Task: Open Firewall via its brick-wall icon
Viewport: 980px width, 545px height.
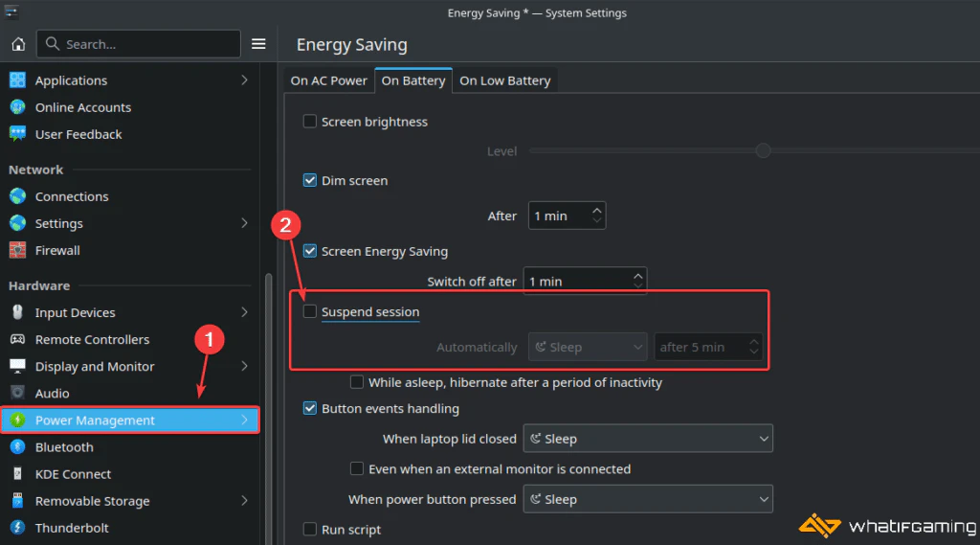Action: [x=17, y=250]
